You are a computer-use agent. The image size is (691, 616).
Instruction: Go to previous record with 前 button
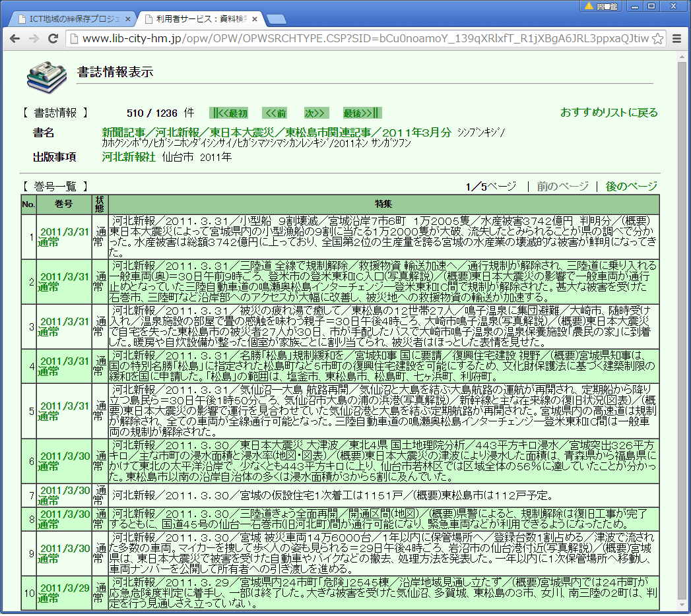tap(277, 113)
